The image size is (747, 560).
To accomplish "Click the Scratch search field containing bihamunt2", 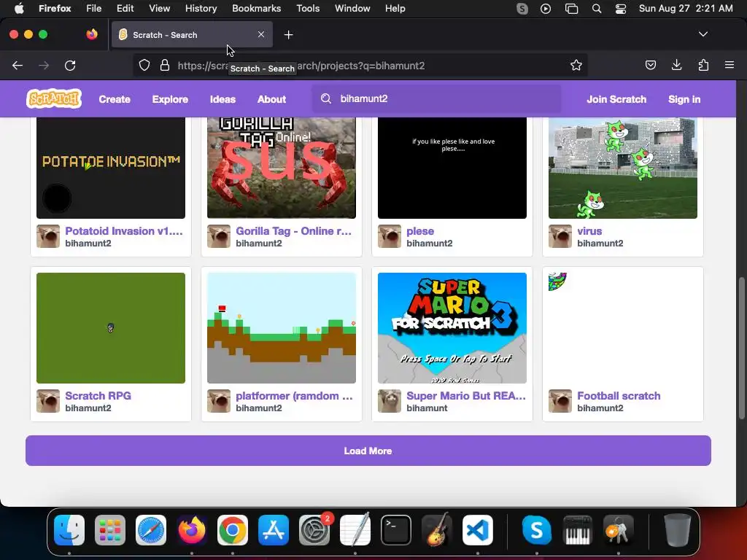I will coord(436,98).
